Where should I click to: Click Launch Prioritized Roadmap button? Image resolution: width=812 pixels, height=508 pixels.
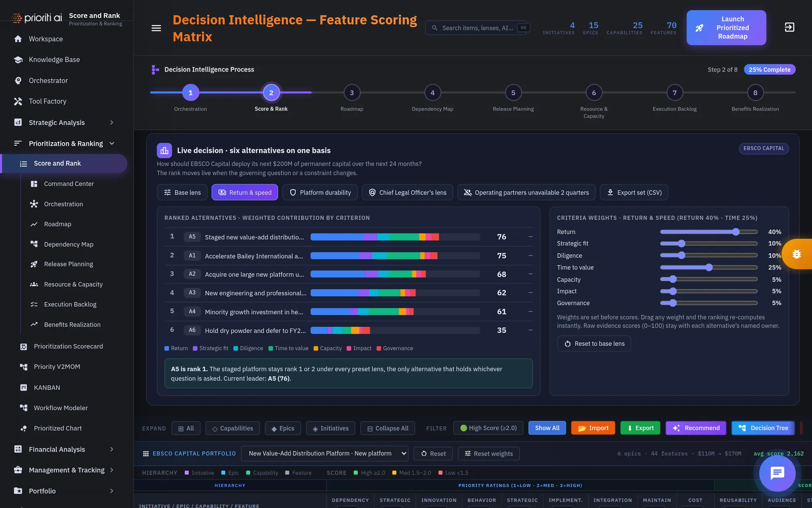pos(726,28)
